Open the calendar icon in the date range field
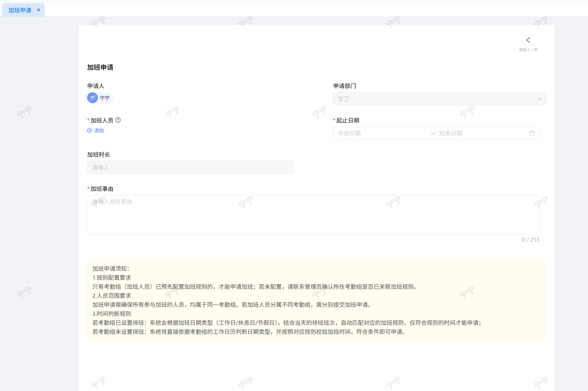Screen dimensions: 588x391 (532, 133)
